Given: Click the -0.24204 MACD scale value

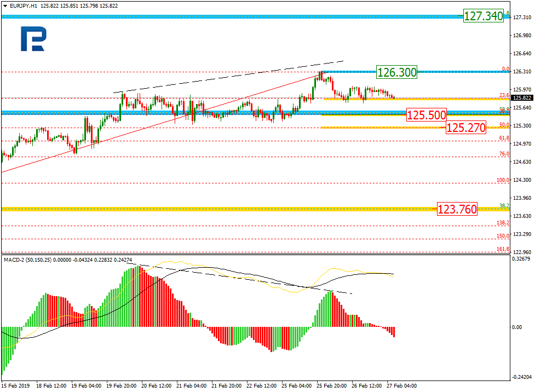Looking at the screenshot, I should tap(522, 377).
